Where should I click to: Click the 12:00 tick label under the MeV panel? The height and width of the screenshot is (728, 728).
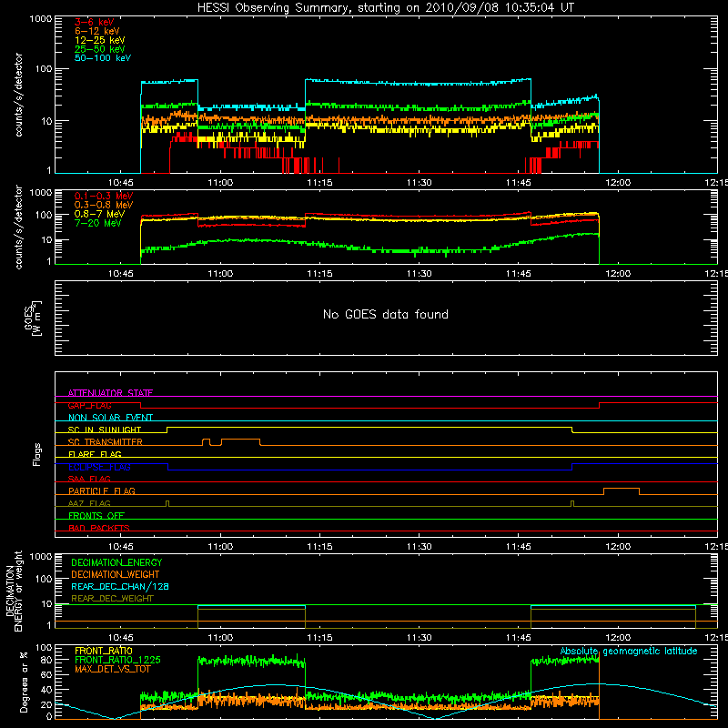tap(618, 274)
